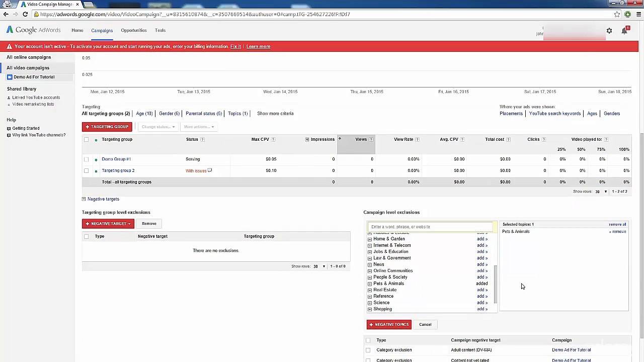Open the notifications bell
This screenshot has height=362, width=644.
[x=624, y=31]
